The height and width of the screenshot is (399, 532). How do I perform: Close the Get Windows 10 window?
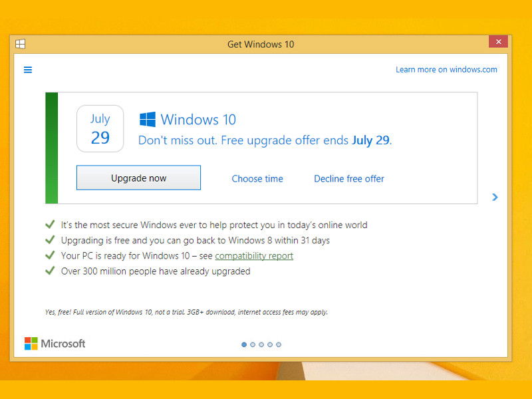pos(498,42)
